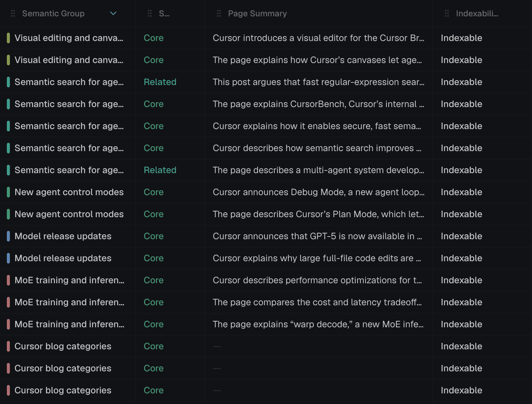Click the Page Summary column drag handle
This screenshot has height=404, width=532.
tap(219, 14)
